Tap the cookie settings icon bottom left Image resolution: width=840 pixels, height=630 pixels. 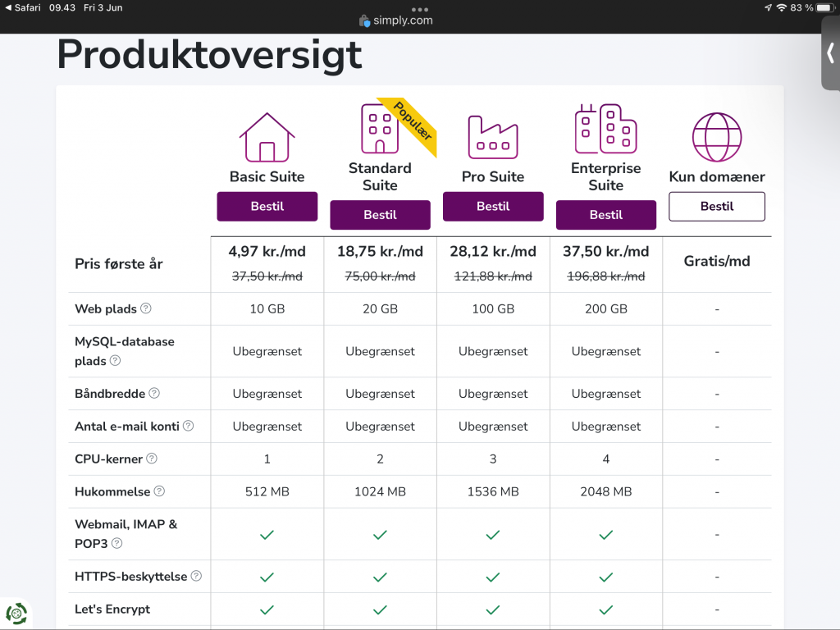[16, 613]
